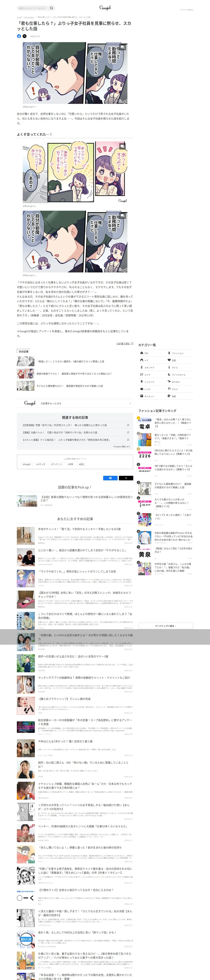
Task: Select the #アンケート keyword tag
Action: tap(57, 464)
